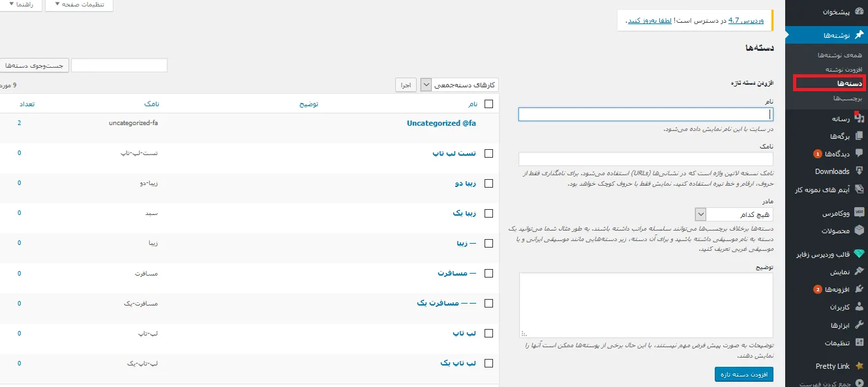This screenshot has width=868, height=387.
Task: Click the پیشخوان dashboard gauge icon
Action: [859, 12]
